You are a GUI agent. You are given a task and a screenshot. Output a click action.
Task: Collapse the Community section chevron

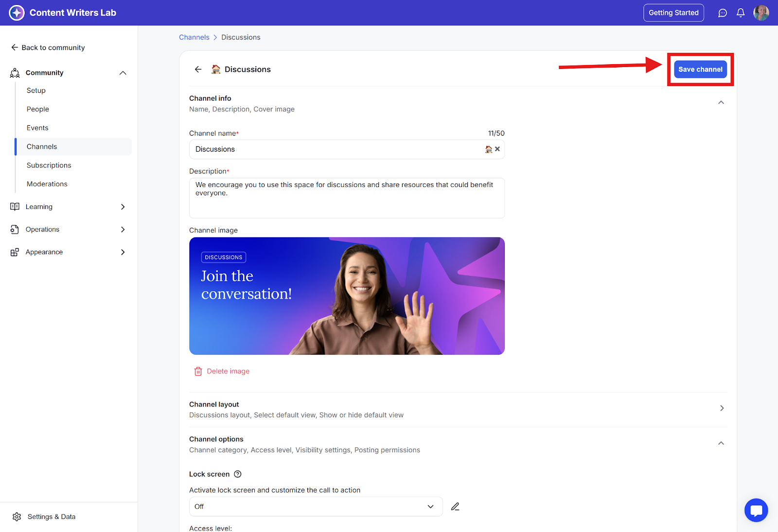point(123,73)
